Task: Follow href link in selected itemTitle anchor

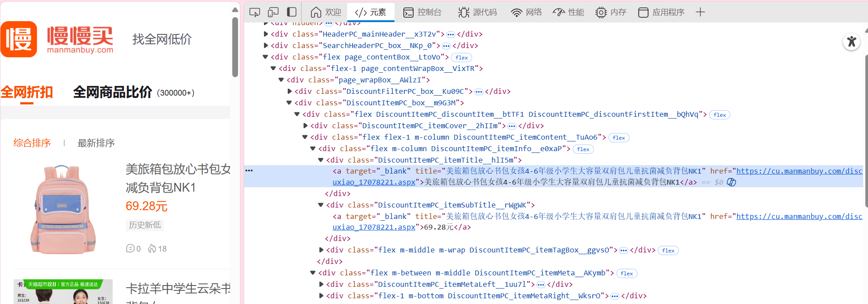Action: click(x=799, y=171)
